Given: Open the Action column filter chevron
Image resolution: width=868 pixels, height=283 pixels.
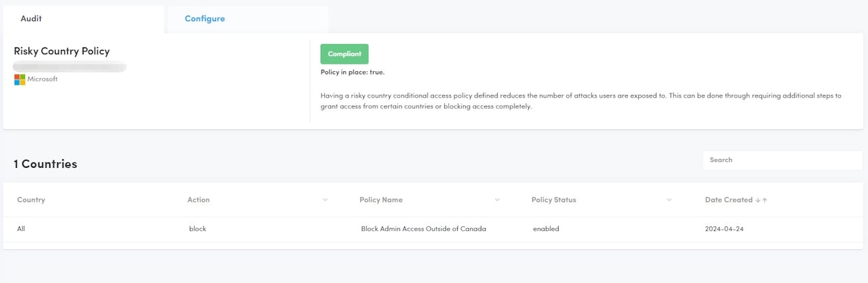Looking at the screenshot, I should (x=325, y=200).
